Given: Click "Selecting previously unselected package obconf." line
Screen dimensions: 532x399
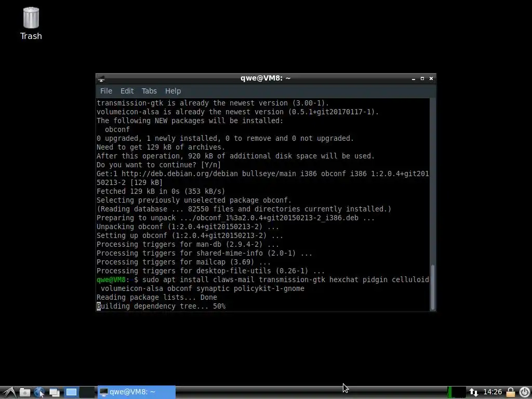Looking at the screenshot, I should tap(194, 200).
